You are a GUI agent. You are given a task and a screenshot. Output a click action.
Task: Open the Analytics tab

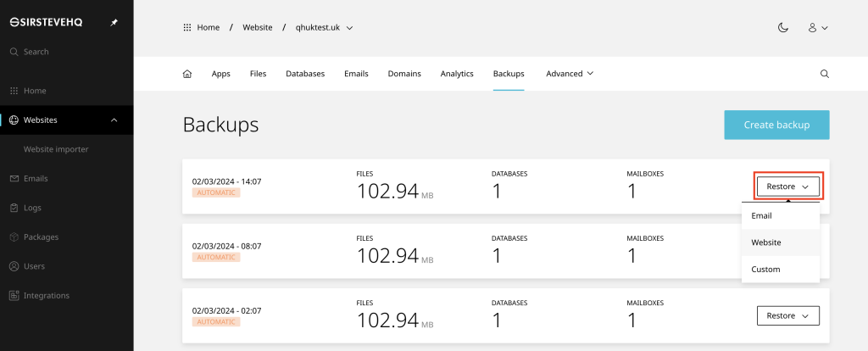pyautogui.click(x=457, y=74)
